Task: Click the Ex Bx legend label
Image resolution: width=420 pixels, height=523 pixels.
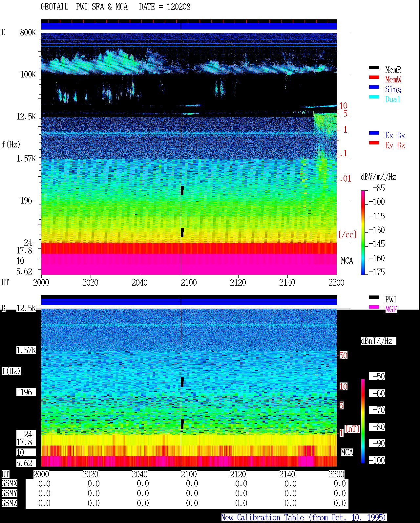Action: coord(395,135)
